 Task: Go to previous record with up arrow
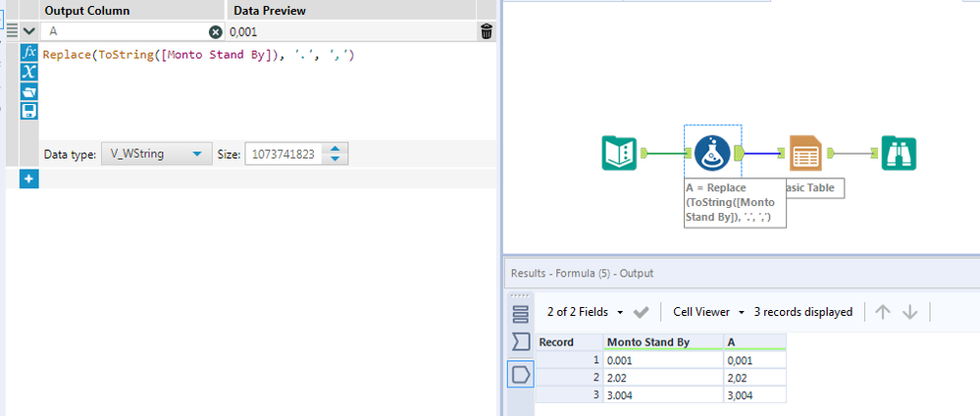pos(883,312)
